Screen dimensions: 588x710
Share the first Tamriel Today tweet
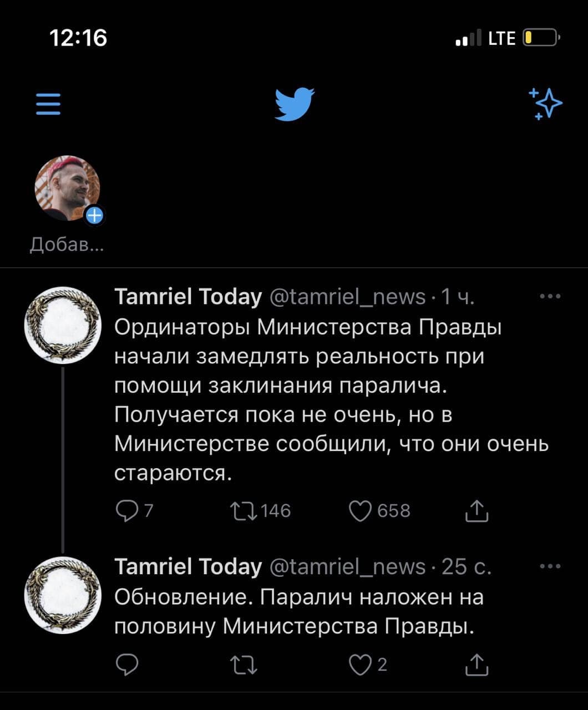coord(477,511)
